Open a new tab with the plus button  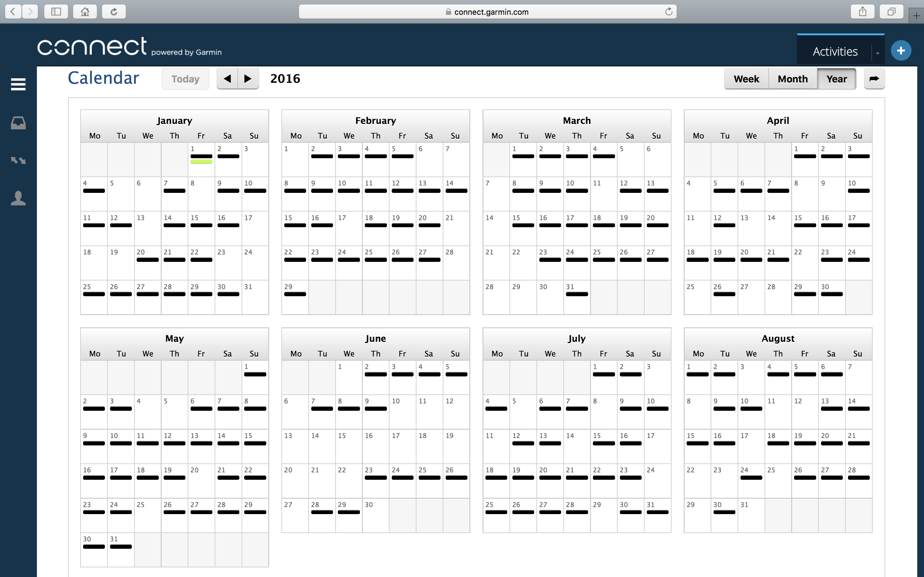[916, 16]
